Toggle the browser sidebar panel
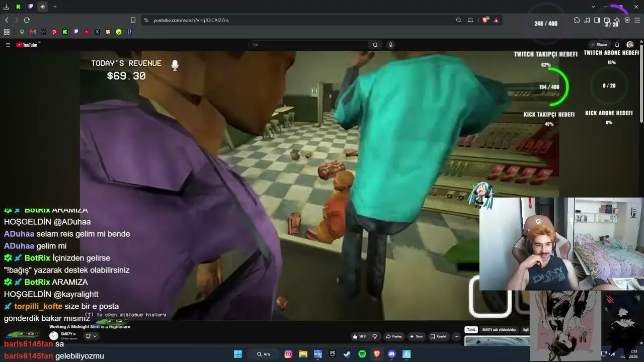 click(597, 20)
